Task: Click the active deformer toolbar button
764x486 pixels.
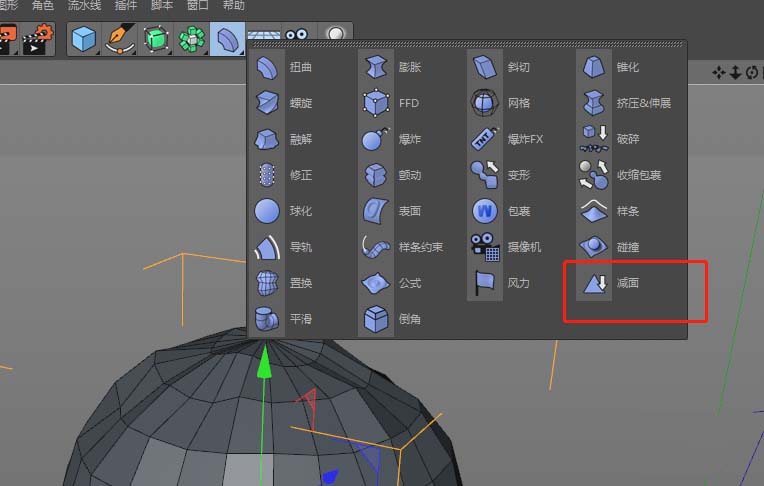Action: pyautogui.click(x=228, y=39)
